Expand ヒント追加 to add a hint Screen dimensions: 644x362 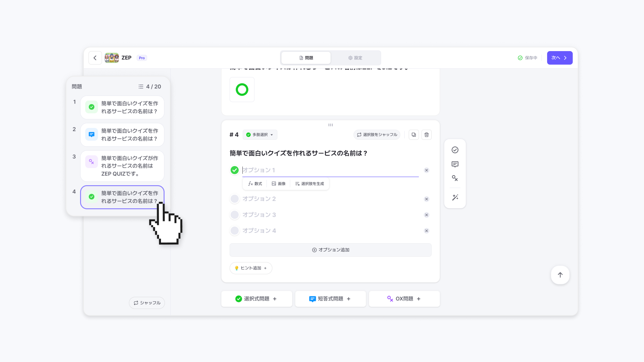251,268
